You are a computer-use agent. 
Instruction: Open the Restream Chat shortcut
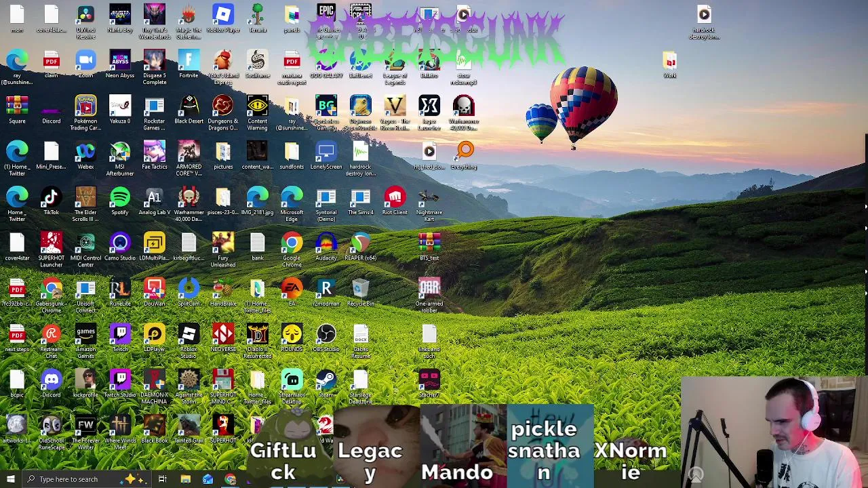[52, 341]
